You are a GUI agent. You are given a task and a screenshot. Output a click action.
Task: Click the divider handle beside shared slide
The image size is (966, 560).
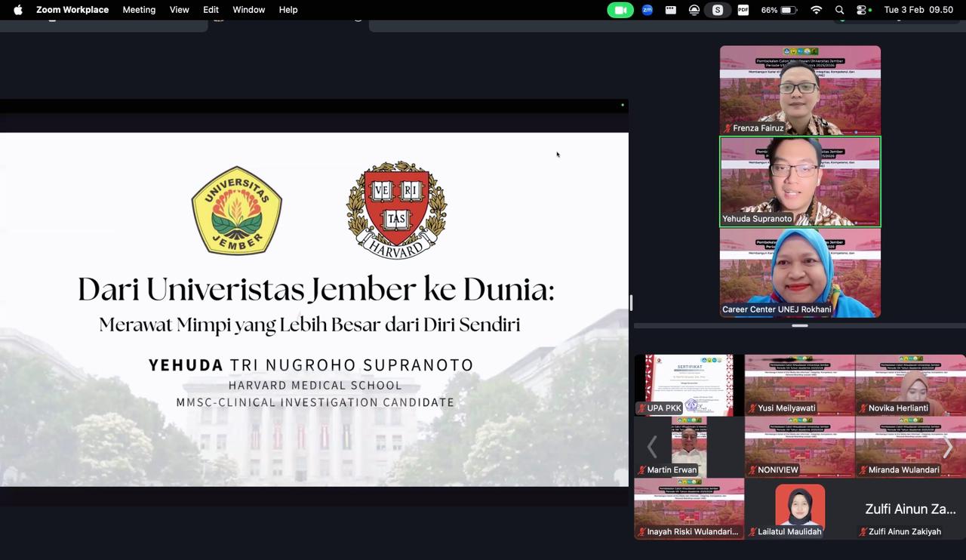click(x=631, y=303)
